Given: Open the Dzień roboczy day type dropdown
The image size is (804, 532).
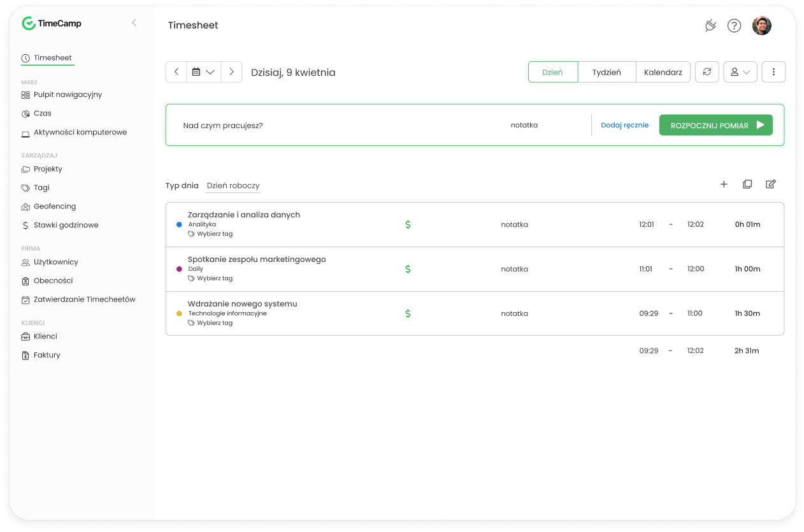Looking at the screenshot, I should [233, 185].
